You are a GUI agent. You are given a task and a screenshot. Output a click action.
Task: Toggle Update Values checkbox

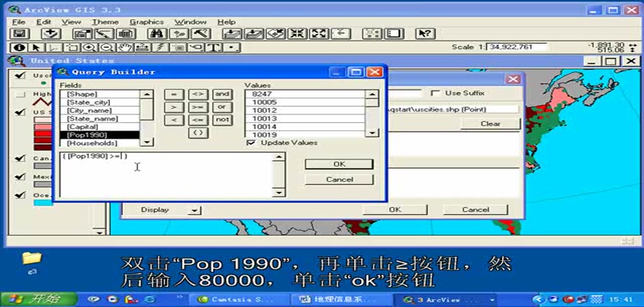(250, 143)
